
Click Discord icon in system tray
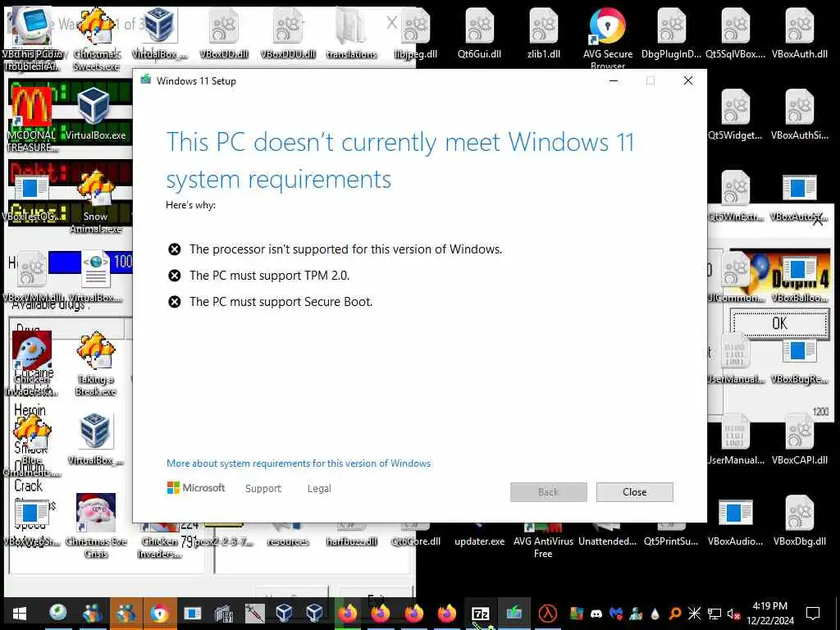click(596, 614)
